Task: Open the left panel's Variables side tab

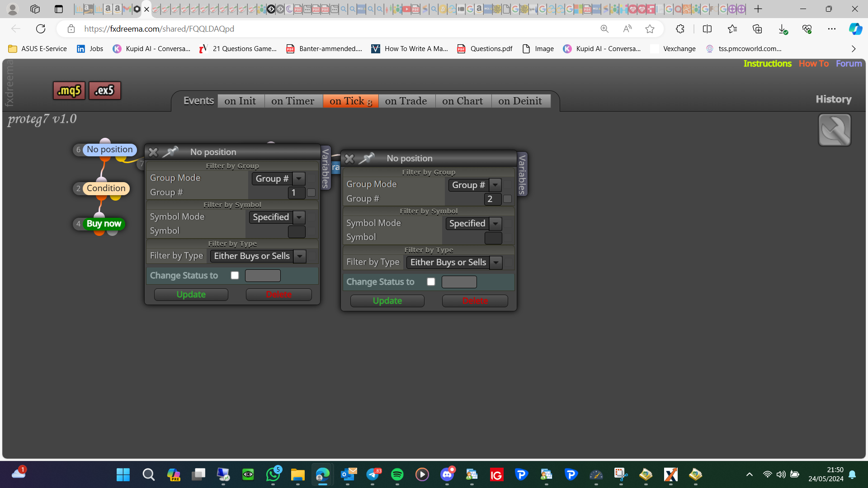Action: click(x=325, y=168)
